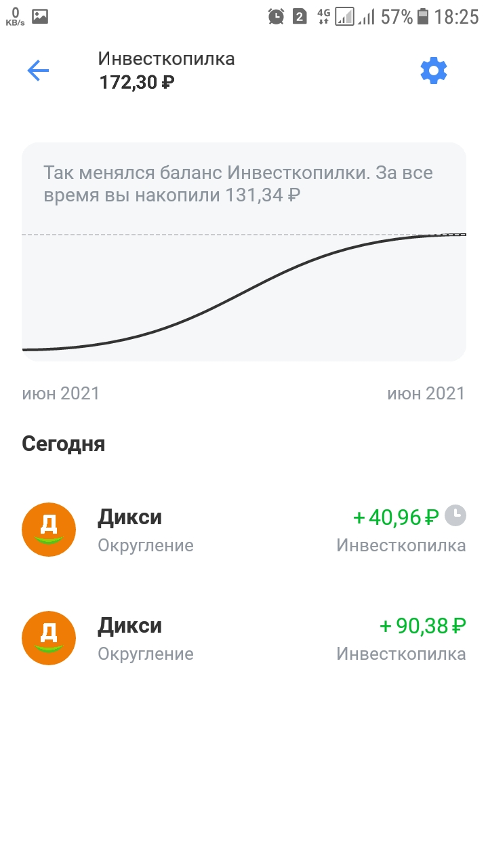Go back using the blue arrow
Viewport: 488px width, 868px height.
coord(38,71)
